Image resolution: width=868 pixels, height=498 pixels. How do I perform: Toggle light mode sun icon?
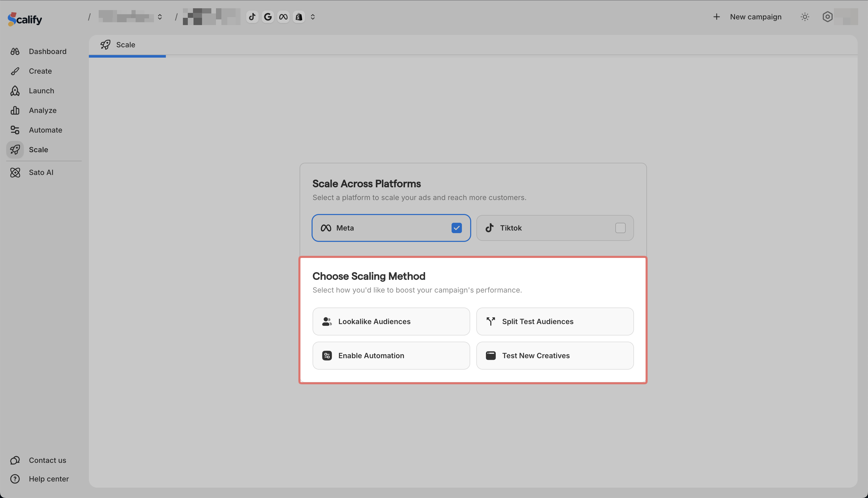coord(805,17)
